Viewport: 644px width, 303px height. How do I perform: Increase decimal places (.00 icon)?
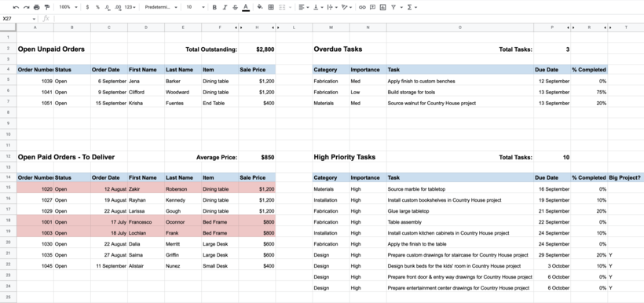(x=118, y=7)
